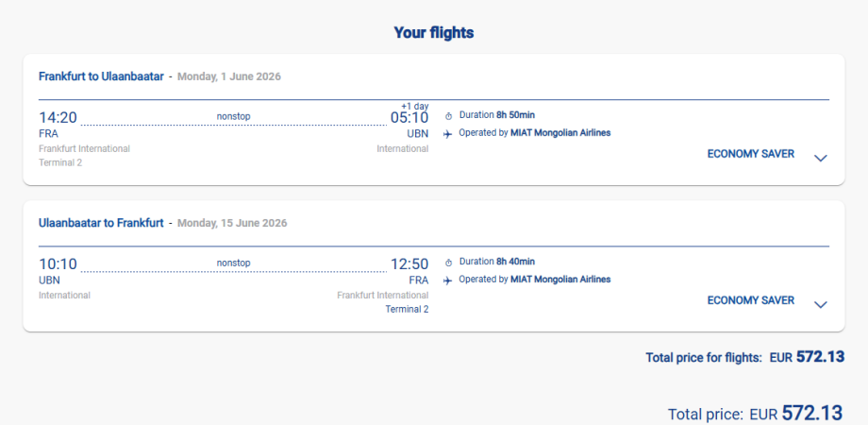Click the 05:10 arrival time
The height and width of the screenshot is (425, 868).
409,118
